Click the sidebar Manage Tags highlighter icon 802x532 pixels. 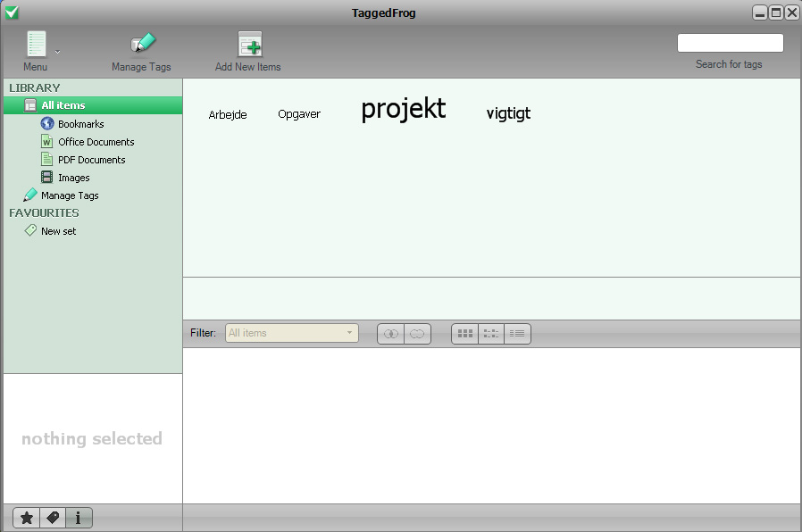(30, 195)
